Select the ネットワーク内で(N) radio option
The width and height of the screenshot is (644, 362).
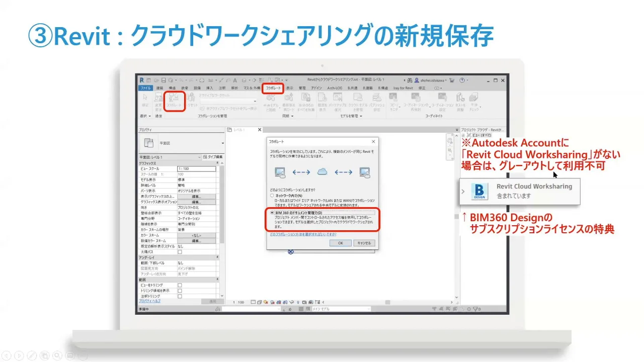click(x=272, y=195)
